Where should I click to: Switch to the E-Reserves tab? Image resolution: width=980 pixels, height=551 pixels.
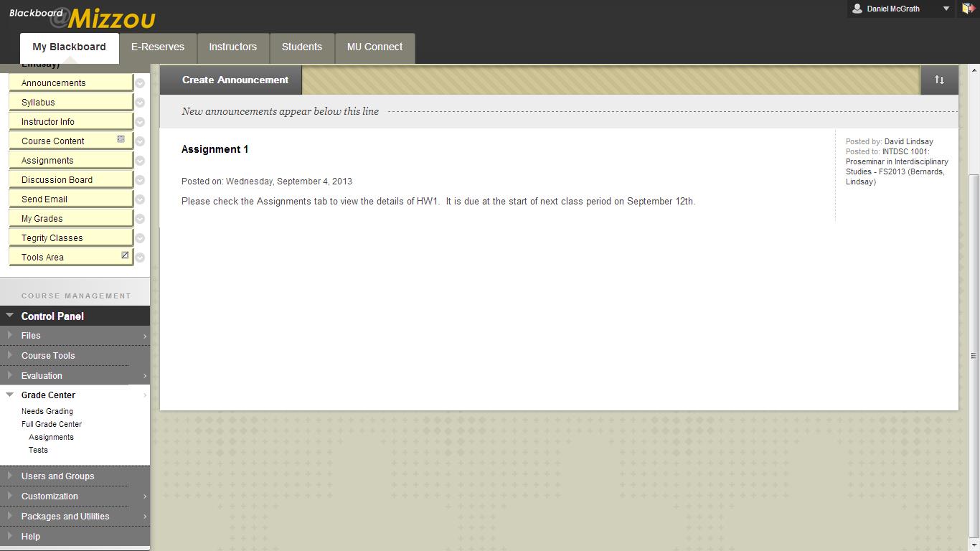click(x=158, y=48)
